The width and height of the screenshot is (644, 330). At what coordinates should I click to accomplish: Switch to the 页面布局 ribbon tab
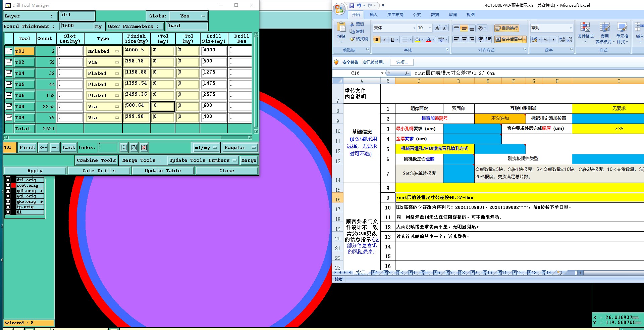(395, 15)
